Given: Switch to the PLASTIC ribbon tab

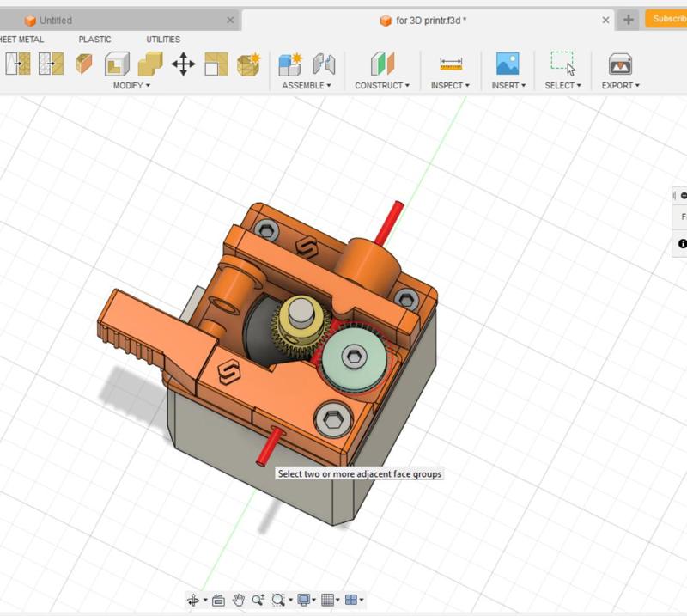Looking at the screenshot, I should click(x=94, y=40).
